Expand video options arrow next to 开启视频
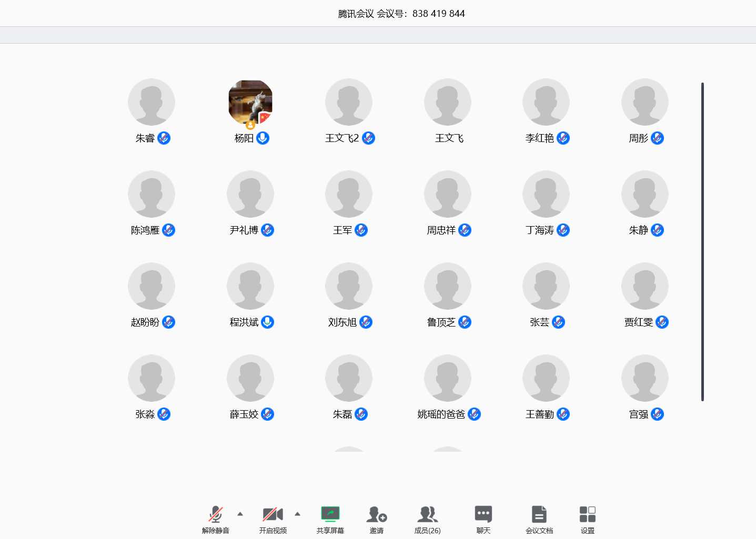The height and width of the screenshot is (539, 756). coord(297,514)
